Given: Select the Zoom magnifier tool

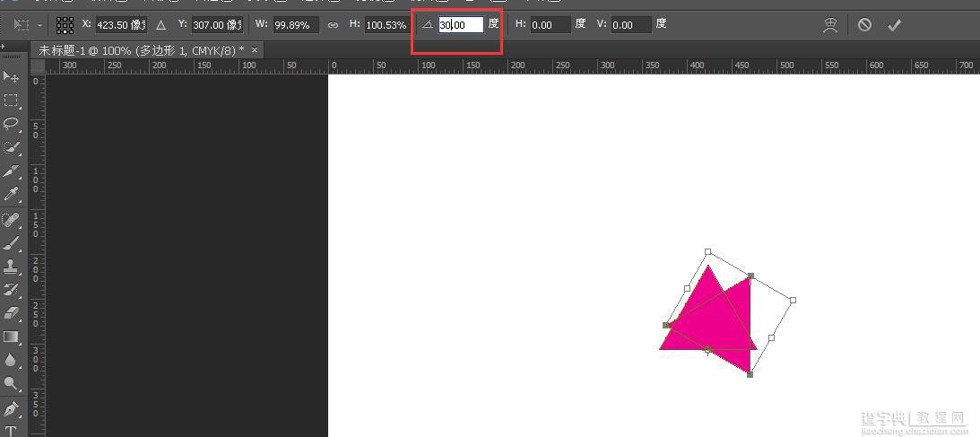Looking at the screenshot, I should click(x=12, y=383).
